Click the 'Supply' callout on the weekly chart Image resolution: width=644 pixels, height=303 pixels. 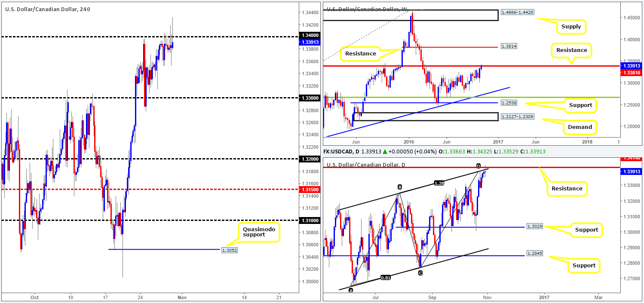[x=571, y=27]
